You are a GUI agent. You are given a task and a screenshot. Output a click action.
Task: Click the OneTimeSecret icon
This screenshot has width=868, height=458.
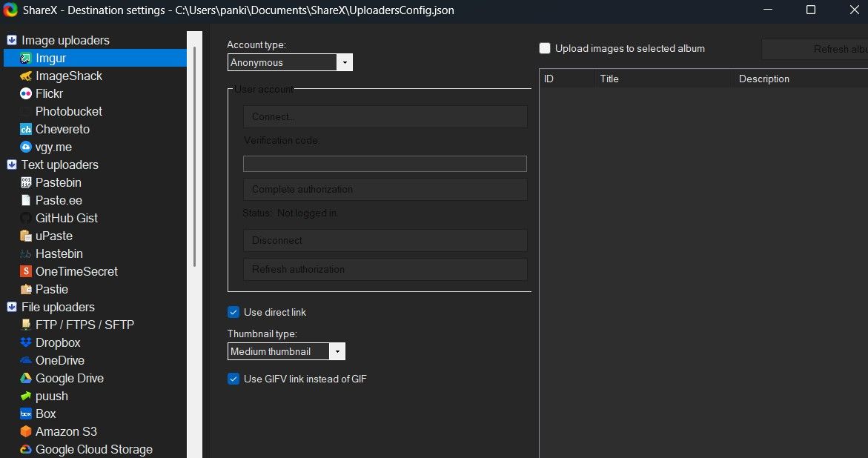coord(25,271)
